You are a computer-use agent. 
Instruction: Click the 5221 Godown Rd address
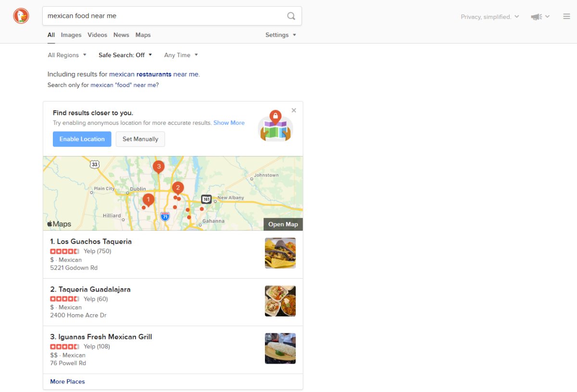coord(74,268)
